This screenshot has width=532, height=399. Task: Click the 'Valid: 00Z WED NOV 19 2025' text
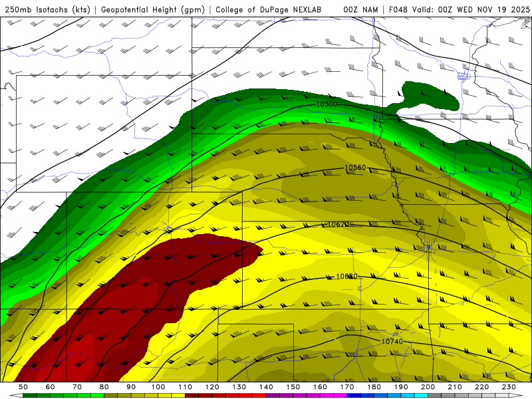(x=471, y=10)
